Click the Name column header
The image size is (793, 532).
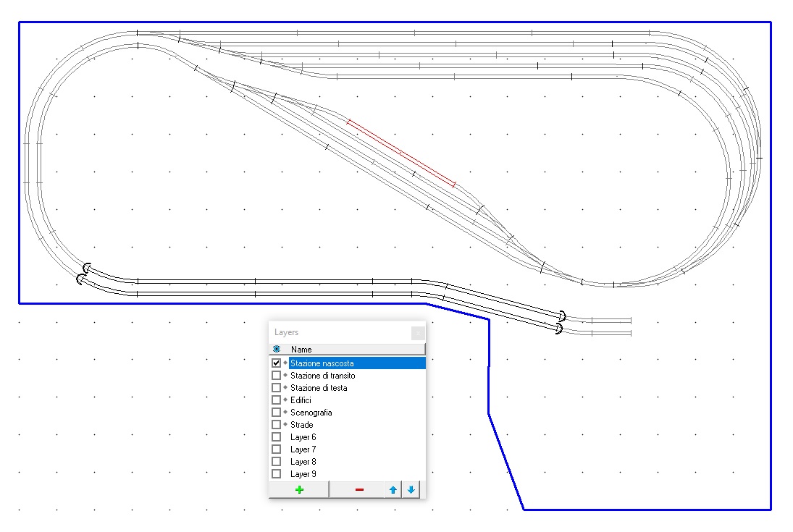pyautogui.click(x=301, y=350)
